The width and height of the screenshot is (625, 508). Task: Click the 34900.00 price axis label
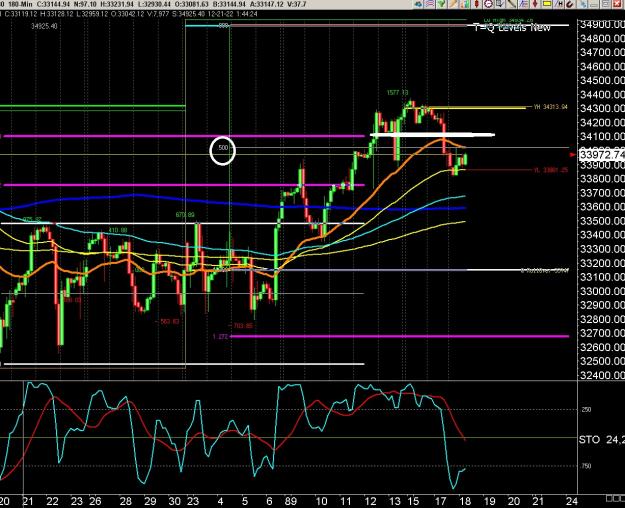click(602, 24)
